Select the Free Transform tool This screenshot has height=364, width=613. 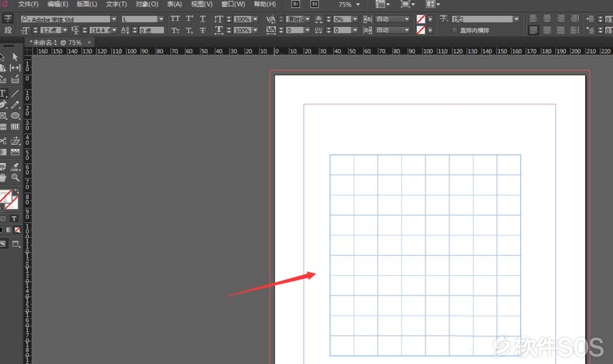(x=15, y=141)
